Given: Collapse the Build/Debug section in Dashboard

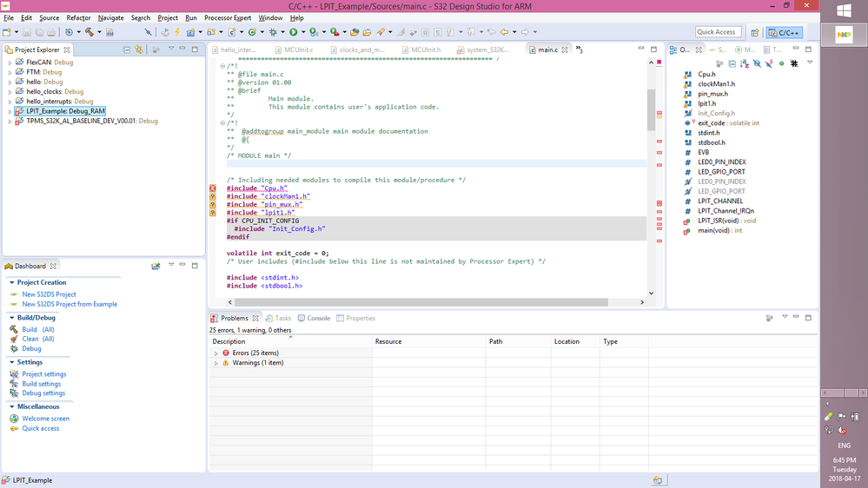Looking at the screenshot, I should coord(11,318).
